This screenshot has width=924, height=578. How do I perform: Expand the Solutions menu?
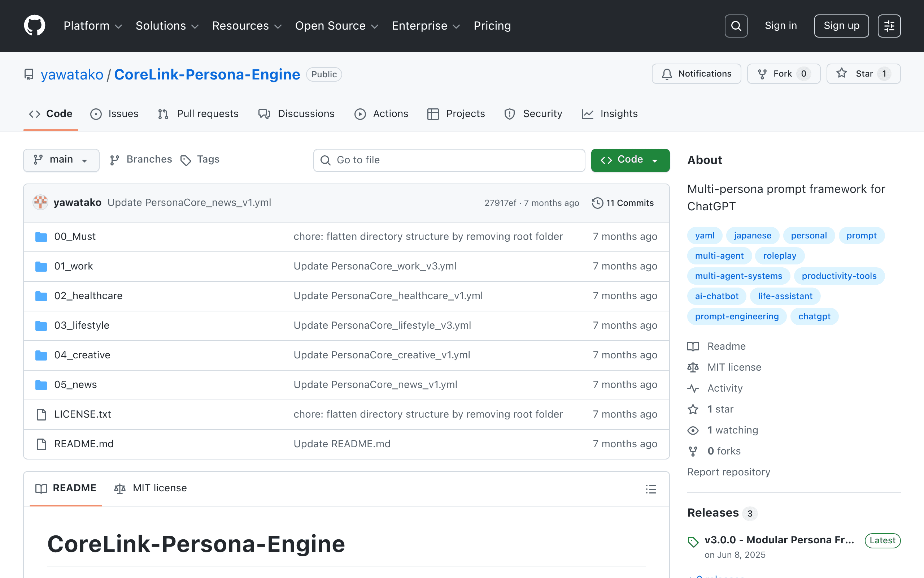point(167,26)
